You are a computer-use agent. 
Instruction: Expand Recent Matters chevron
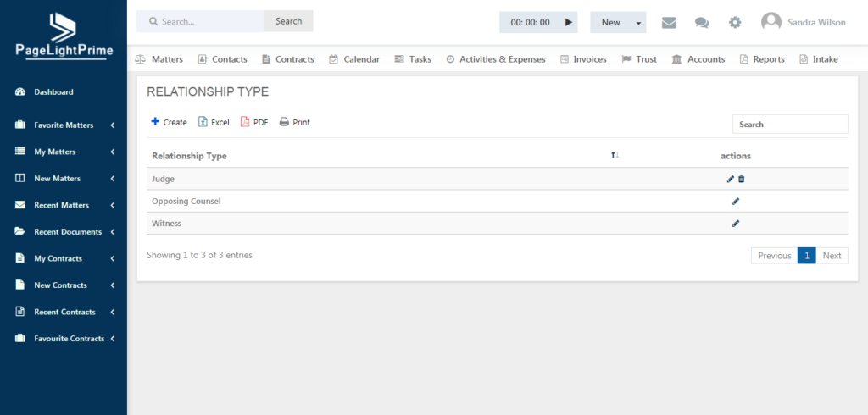(x=113, y=205)
